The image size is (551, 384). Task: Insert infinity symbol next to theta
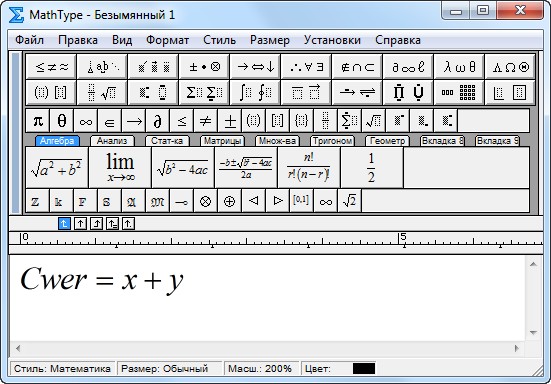(86, 121)
